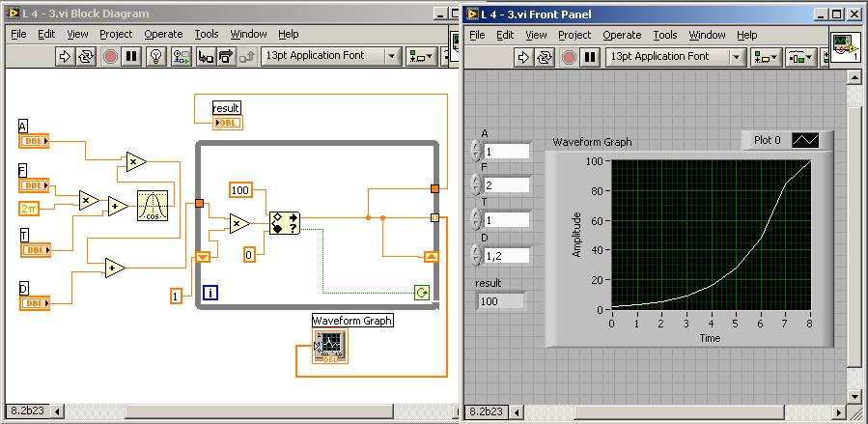Click the increment/decrement arrows of control T
Image resolution: width=868 pixels, height=424 pixels.
476,219
